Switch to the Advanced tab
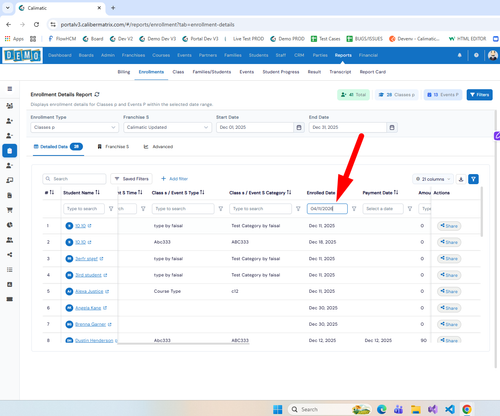The image size is (500, 416). pyautogui.click(x=158, y=147)
